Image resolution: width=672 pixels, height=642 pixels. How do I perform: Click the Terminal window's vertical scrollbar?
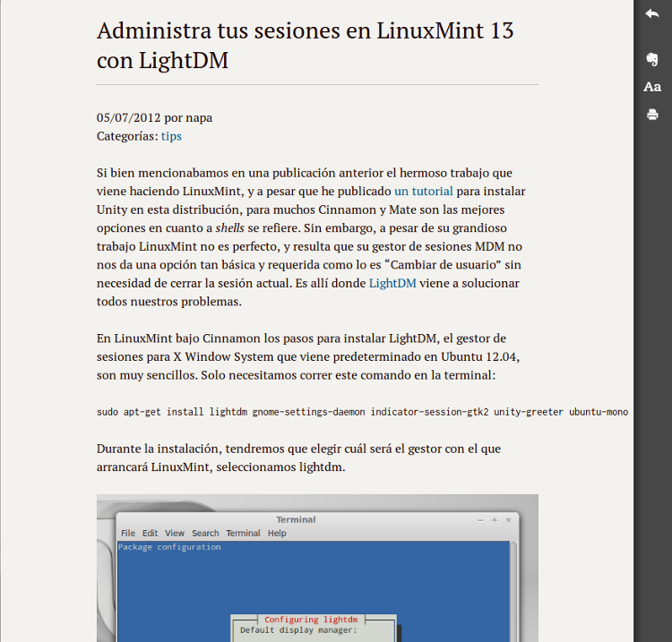(513, 591)
